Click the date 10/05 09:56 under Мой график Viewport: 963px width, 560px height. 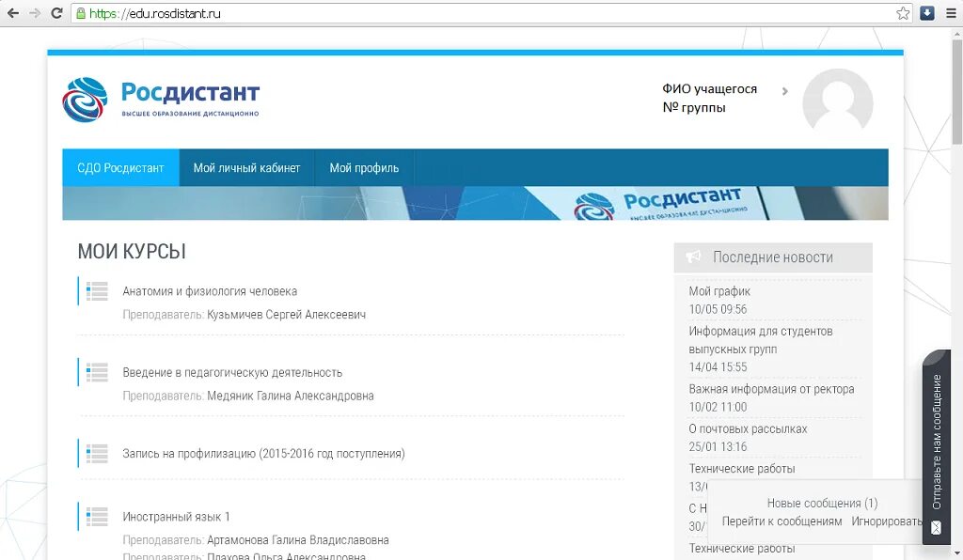coord(718,309)
